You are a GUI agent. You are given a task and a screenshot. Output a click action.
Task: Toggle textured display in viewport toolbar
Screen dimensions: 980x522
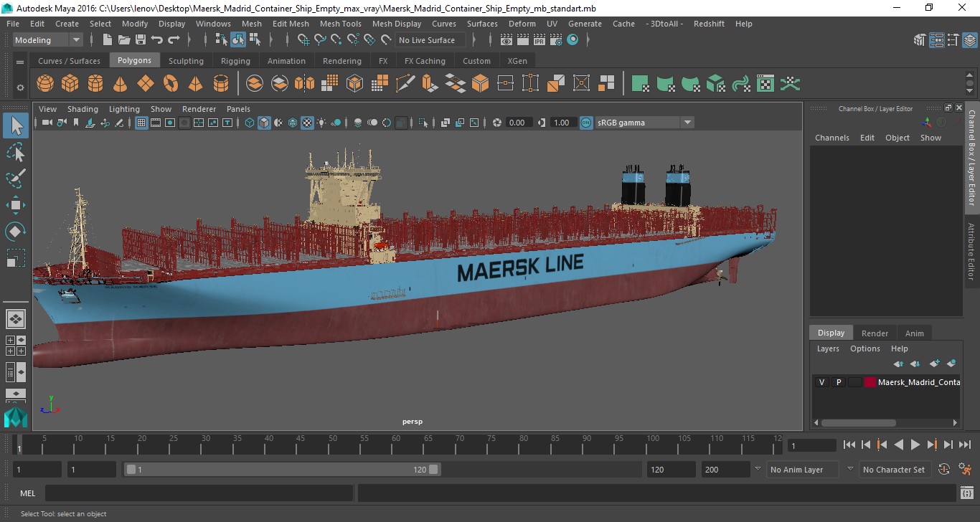coord(307,123)
